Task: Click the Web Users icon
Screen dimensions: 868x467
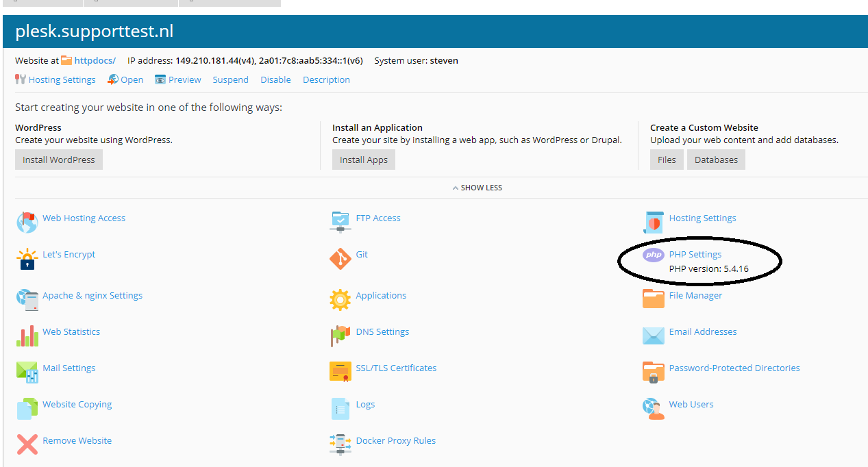Action: coord(654,408)
